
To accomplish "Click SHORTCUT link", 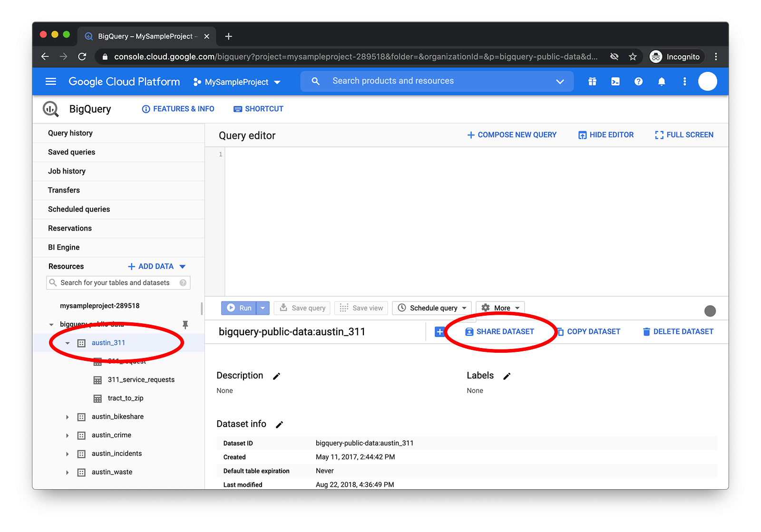I will pos(258,109).
